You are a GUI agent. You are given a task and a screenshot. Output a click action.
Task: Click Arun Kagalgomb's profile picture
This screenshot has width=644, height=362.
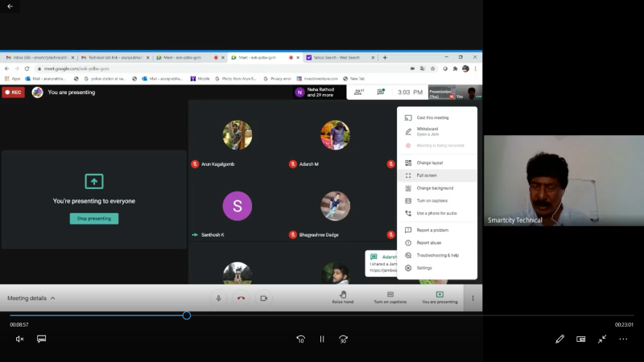pos(237,134)
